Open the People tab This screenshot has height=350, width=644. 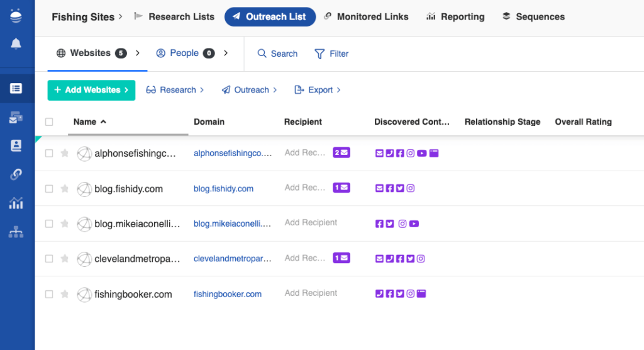(x=184, y=54)
